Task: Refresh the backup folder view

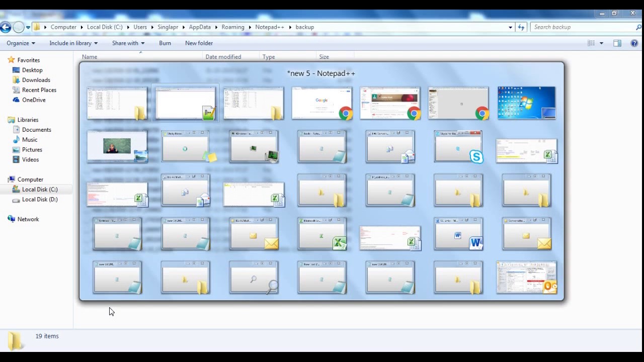Action: pyautogui.click(x=521, y=27)
